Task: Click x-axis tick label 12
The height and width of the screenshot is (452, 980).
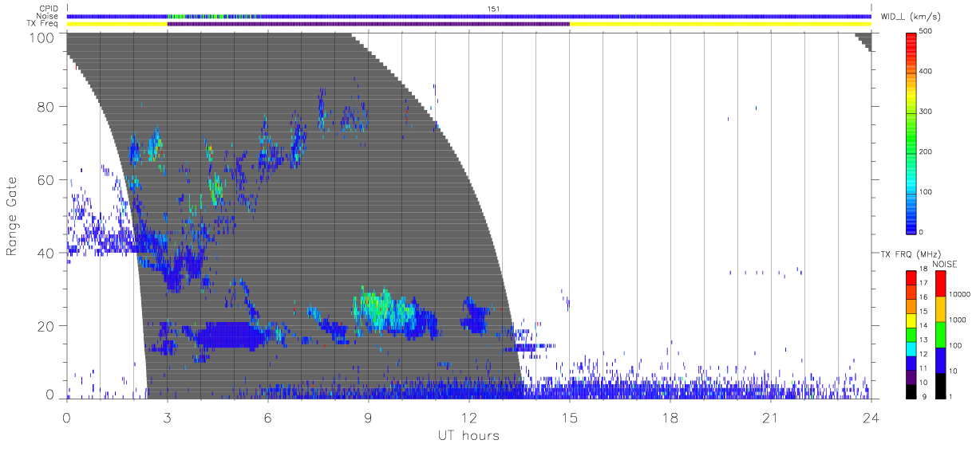Action: [468, 418]
